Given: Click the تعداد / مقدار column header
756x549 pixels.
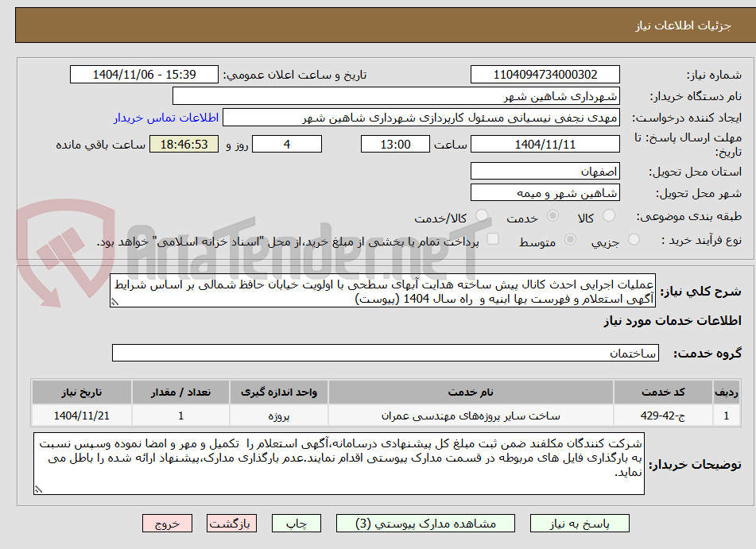Looking at the screenshot, I should pos(180,392).
